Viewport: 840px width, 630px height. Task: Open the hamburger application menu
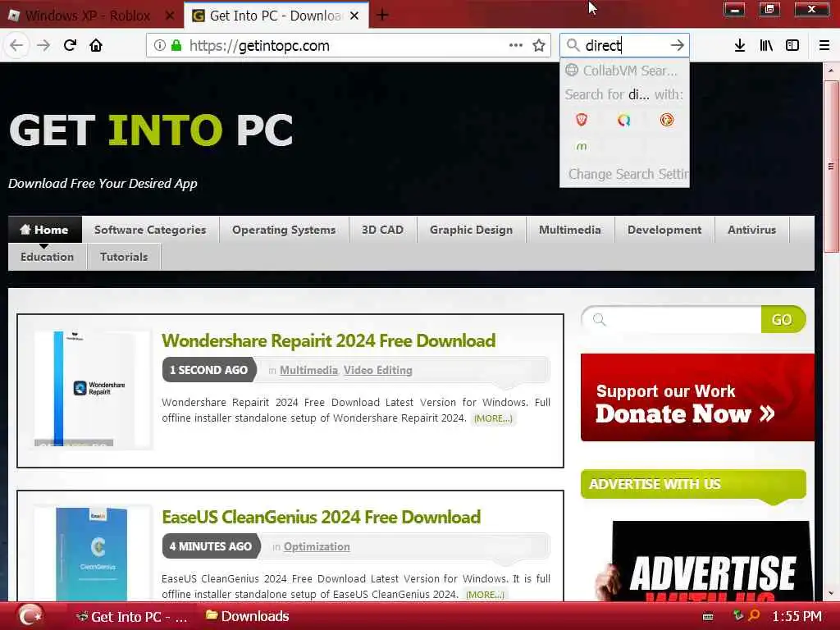point(824,46)
